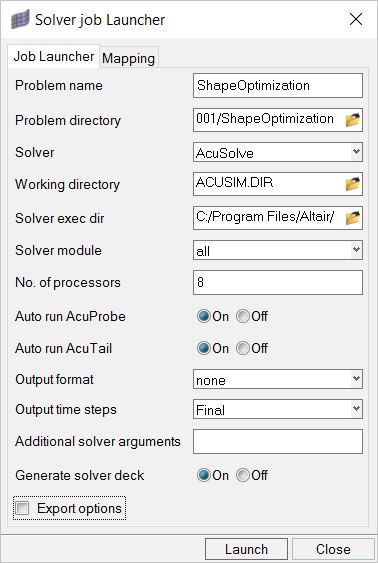Image resolution: width=378 pixels, height=563 pixels.
Task: Enable the Export options checkbox
Action: [23, 508]
